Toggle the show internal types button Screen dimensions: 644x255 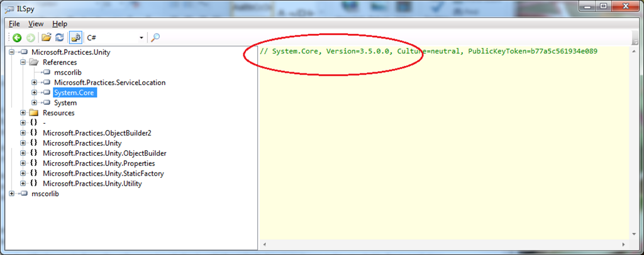[75, 38]
